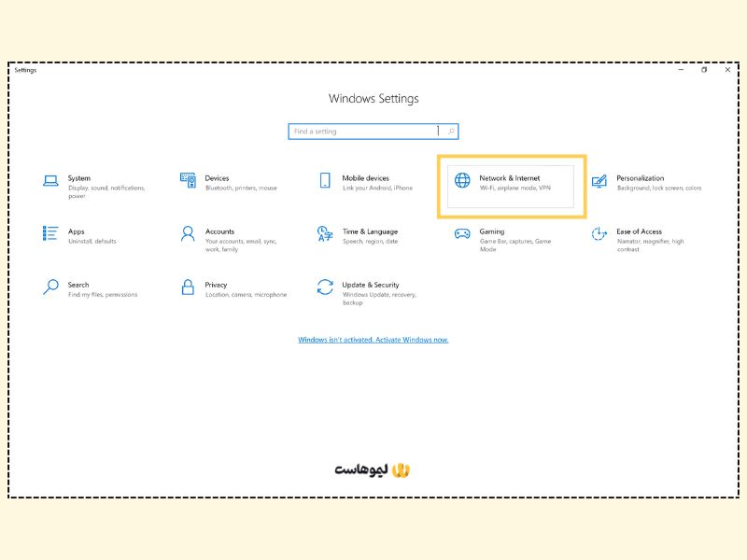This screenshot has height=560, width=747.
Task: Minimize the Settings window
Action: [x=681, y=69]
